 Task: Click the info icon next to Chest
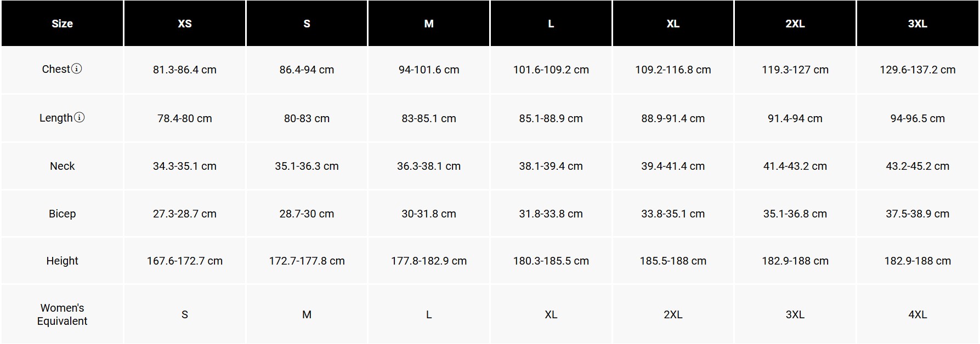(x=77, y=69)
